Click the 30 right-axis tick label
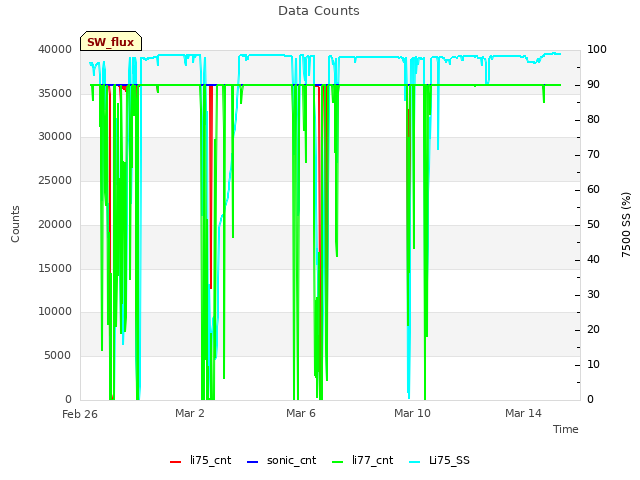Image resolution: width=640 pixels, height=480 pixels. point(593,295)
